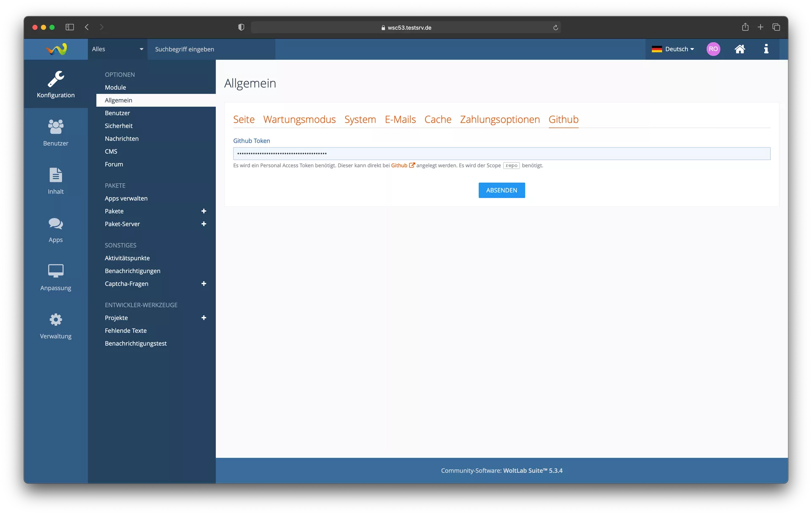Click the home icon in header
The width and height of the screenshot is (812, 515).
pos(739,49)
